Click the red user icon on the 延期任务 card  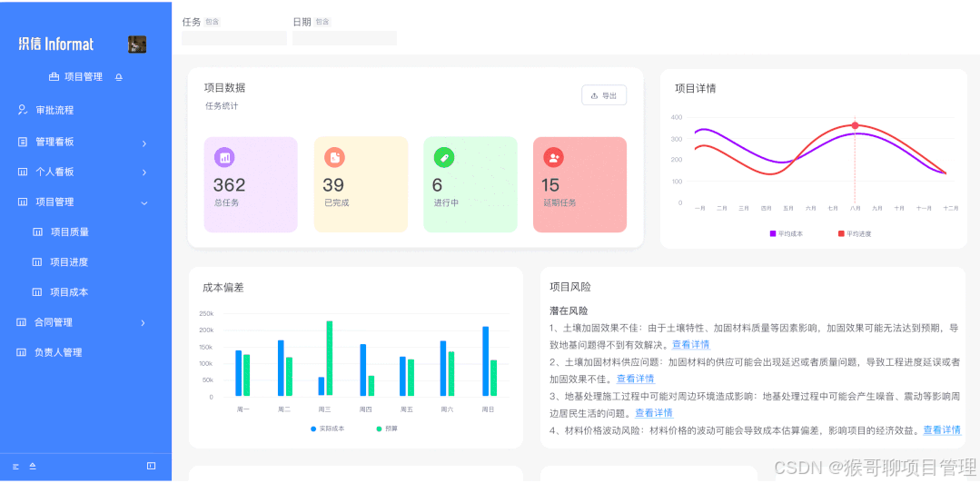[554, 157]
